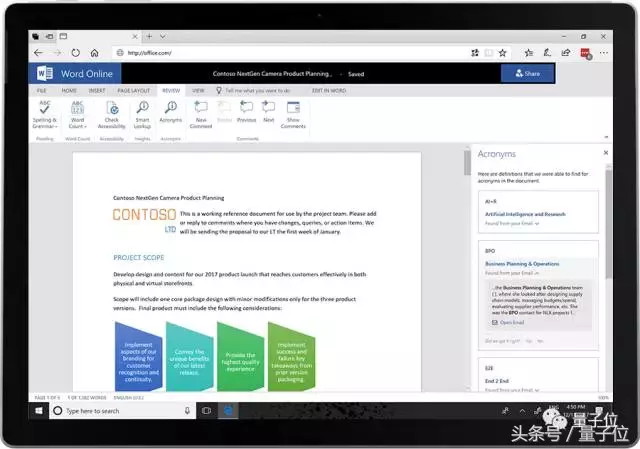Click Show Comments
This screenshot has height=449, width=640.
(293, 115)
